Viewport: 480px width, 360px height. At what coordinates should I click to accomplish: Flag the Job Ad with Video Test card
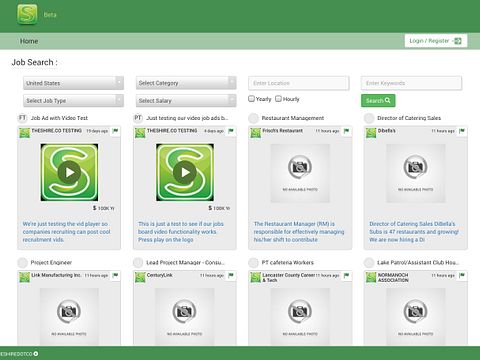(x=115, y=131)
